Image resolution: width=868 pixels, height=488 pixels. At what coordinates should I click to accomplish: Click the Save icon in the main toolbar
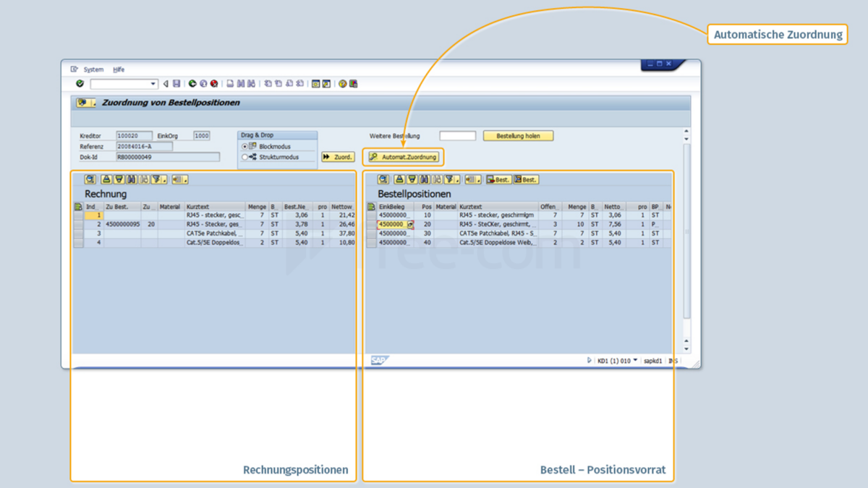pyautogui.click(x=176, y=83)
